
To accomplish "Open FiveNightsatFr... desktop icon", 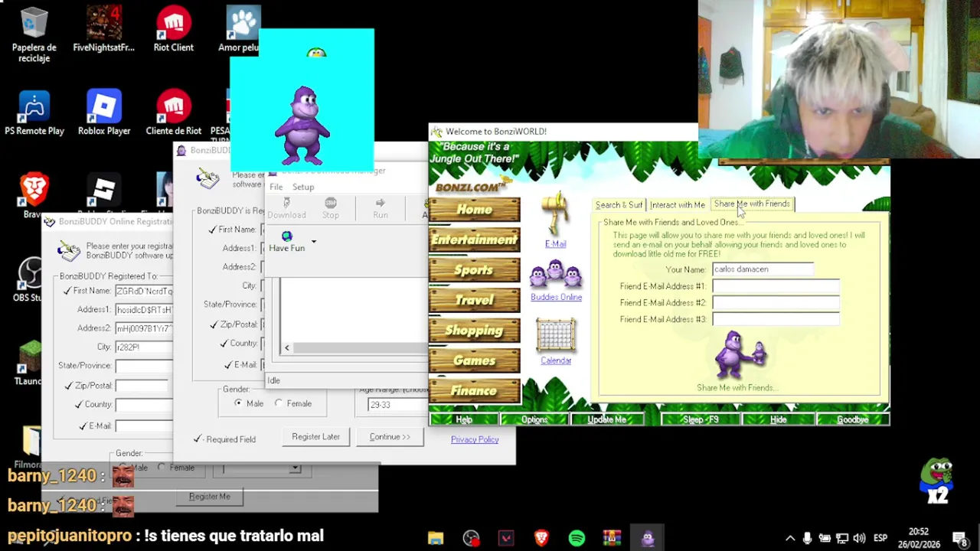I will click(103, 29).
